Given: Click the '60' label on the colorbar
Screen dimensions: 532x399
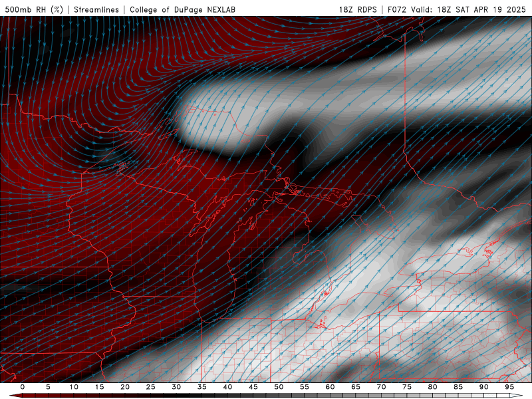Looking at the screenshot, I should tap(330, 387).
